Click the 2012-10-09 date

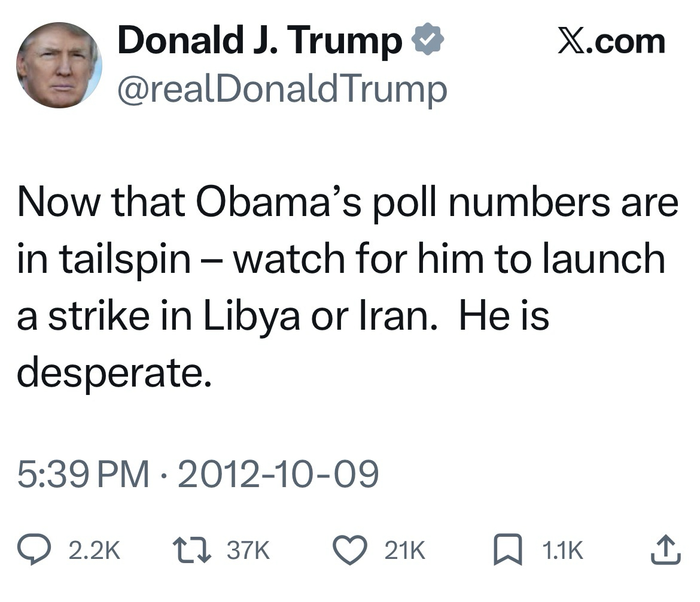pyautogui.click(x=278, y=475)
